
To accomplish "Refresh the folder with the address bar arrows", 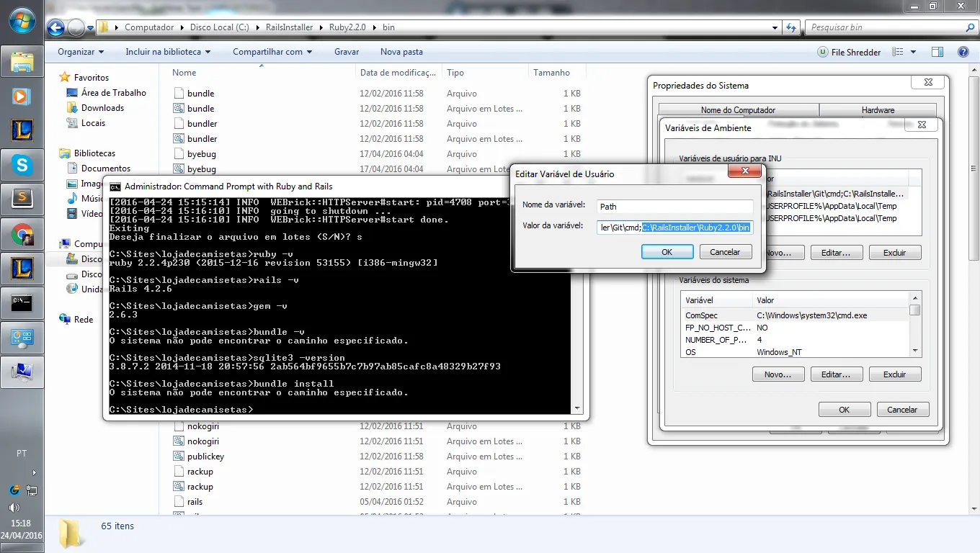I will pos(791,27).
